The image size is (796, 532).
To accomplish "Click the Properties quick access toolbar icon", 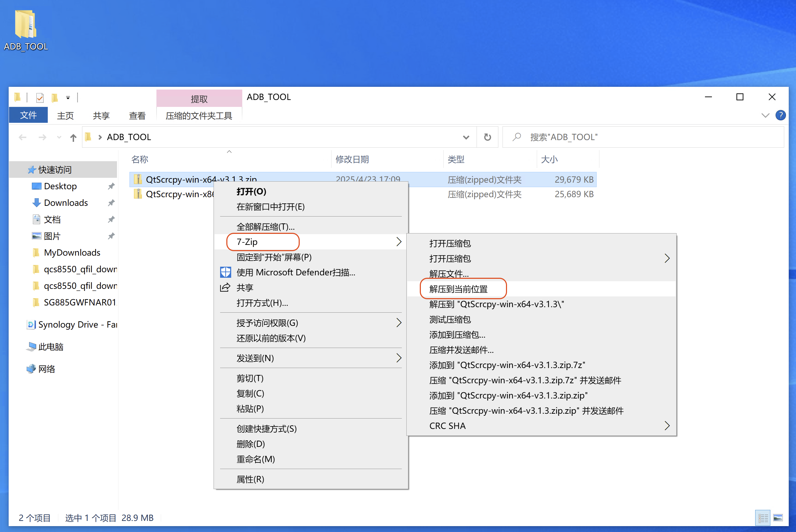I will [40, 98].
